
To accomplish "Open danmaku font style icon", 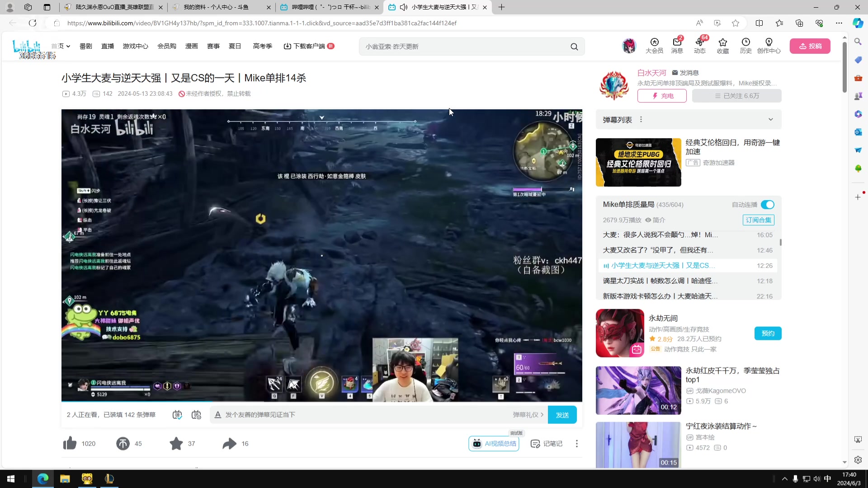I will [218, 415].
